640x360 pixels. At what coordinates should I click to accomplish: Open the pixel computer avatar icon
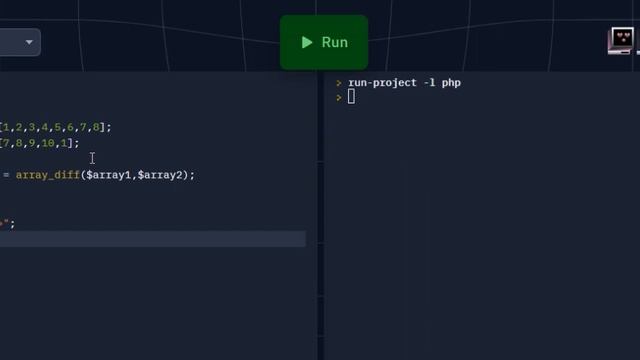pos(621,41)
